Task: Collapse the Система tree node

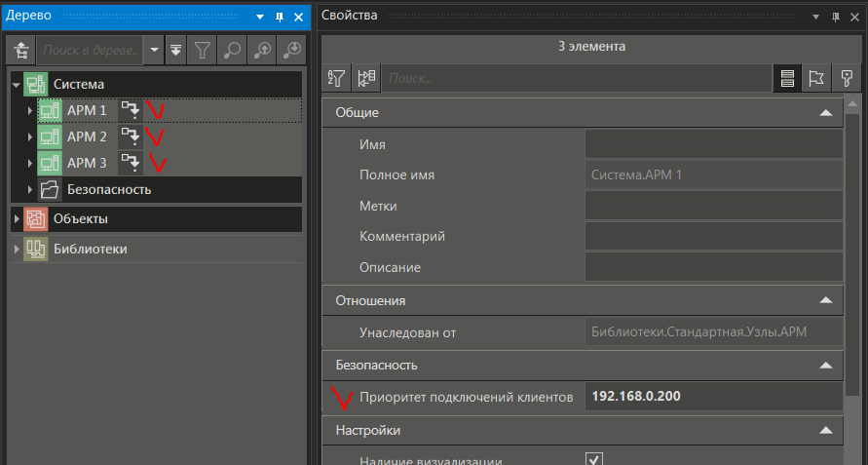Action: point(17,85)
